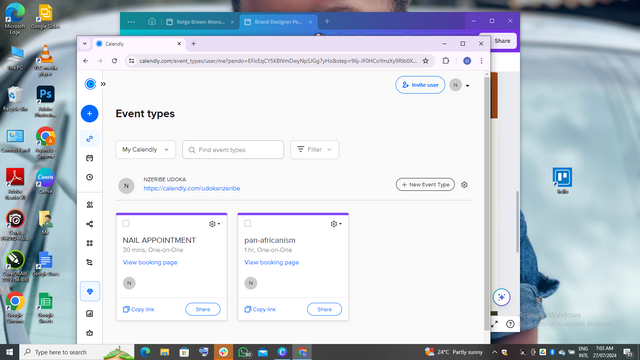640x360 pixels.
Task: Copy link for pan-africanism event
Action: pos(260,309)
